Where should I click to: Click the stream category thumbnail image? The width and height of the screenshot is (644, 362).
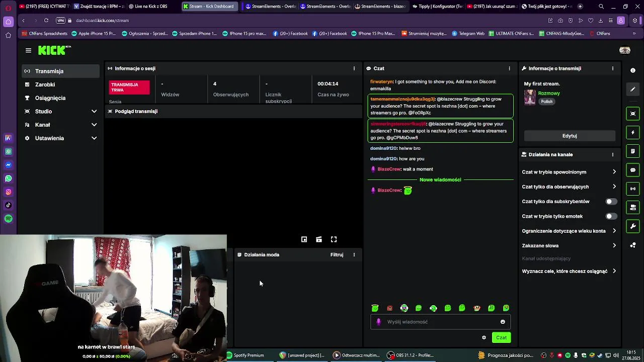pyautogui.click(x=530, y=97)
